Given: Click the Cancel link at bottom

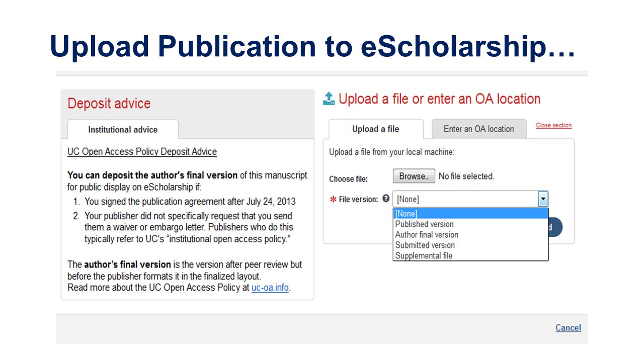Looking at the screenshot, I should [x=568, y=328].
